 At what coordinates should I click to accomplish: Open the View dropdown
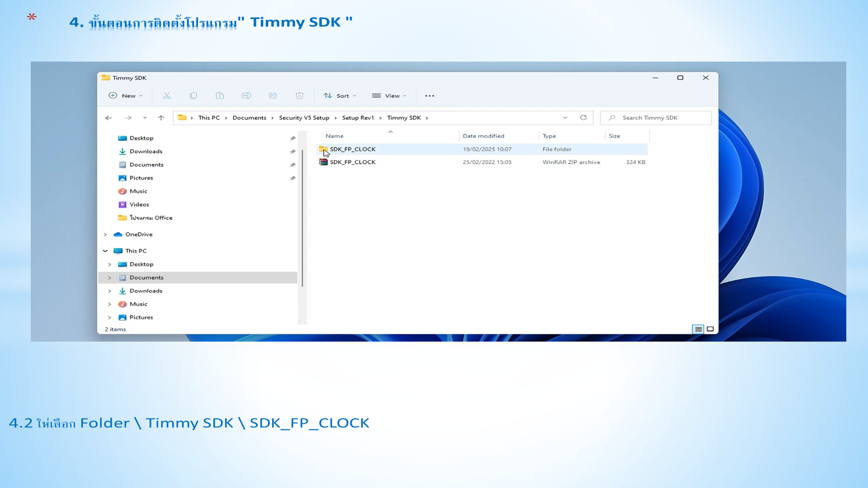[x=389, y=96]
